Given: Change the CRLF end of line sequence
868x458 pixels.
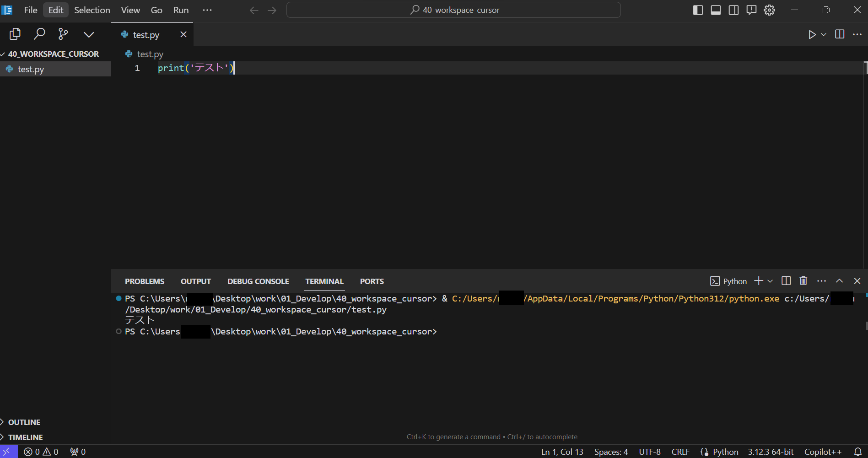Looking at the screenshot, I should (680, 452).
